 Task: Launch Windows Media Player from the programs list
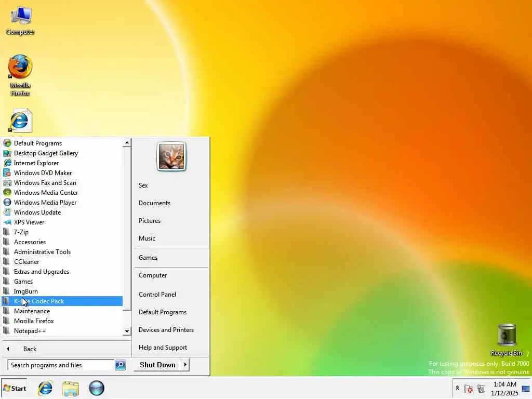tap(62, 202)
